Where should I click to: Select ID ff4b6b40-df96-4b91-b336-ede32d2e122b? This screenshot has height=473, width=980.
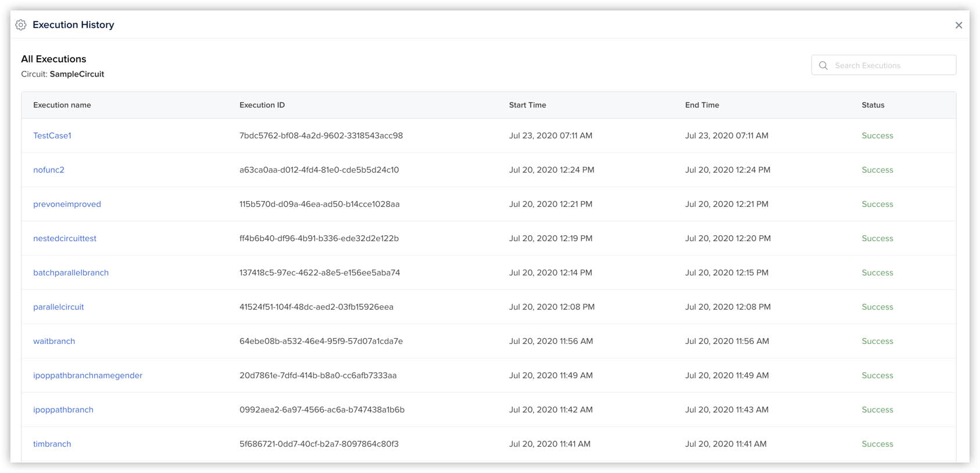(x=319, y=238)
